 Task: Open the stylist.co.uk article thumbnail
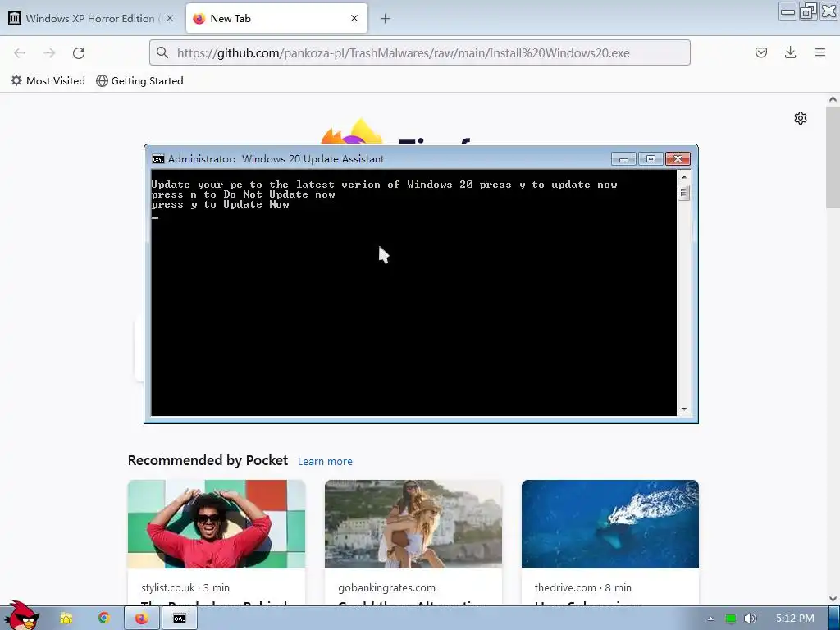[x=217, y=524]
